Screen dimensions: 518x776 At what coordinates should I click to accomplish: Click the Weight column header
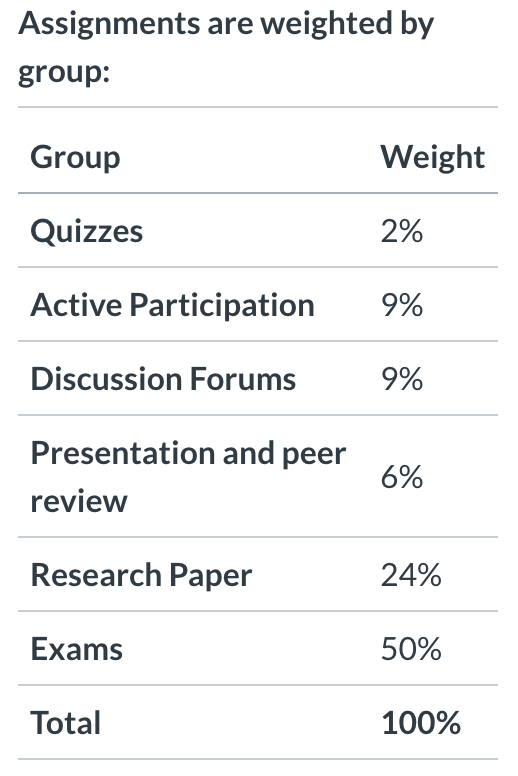point(432,157)
